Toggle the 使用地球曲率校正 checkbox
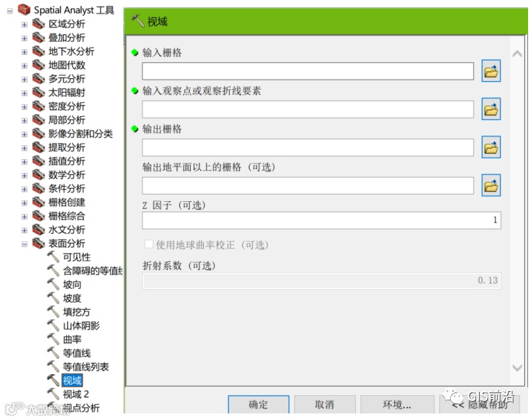The image size is (532, 420). pos(149,244)
